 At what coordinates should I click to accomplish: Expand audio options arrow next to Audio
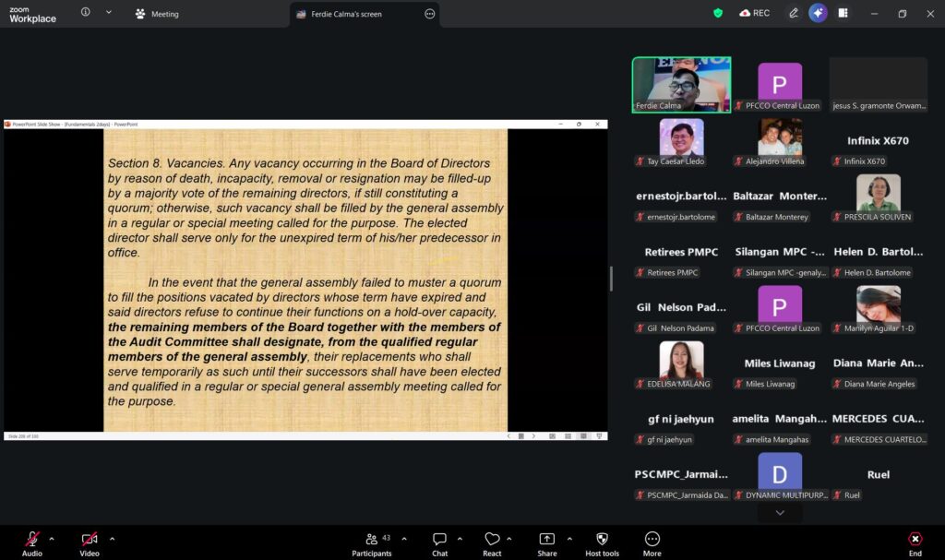52,539
